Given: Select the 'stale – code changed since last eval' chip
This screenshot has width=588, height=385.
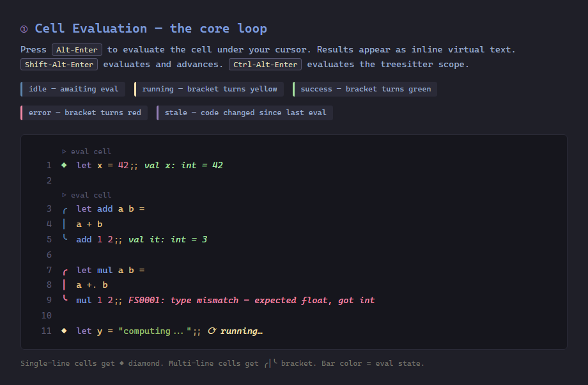Looking at the screenshot, I should coord(245,113).
